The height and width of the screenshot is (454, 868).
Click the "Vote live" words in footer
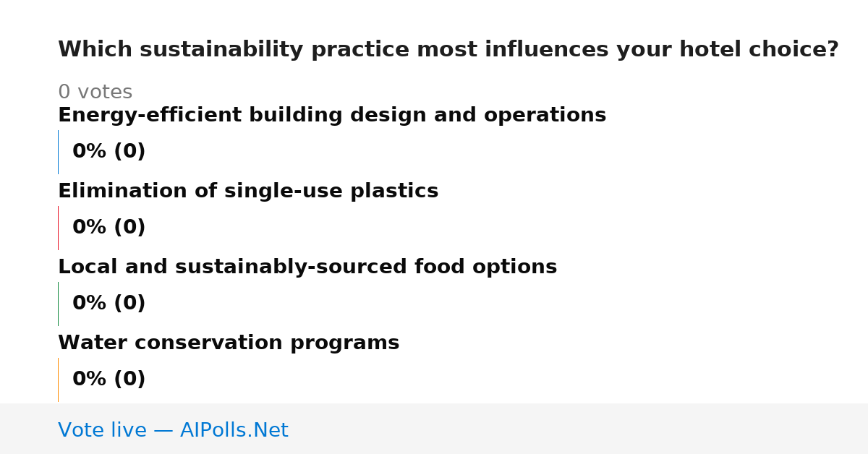[102, 431]
